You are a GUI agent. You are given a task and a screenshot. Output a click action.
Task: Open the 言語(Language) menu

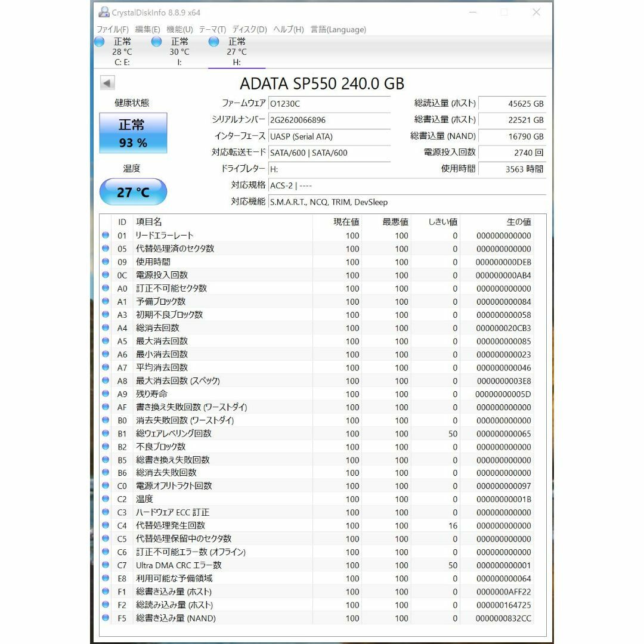[338, 30]
